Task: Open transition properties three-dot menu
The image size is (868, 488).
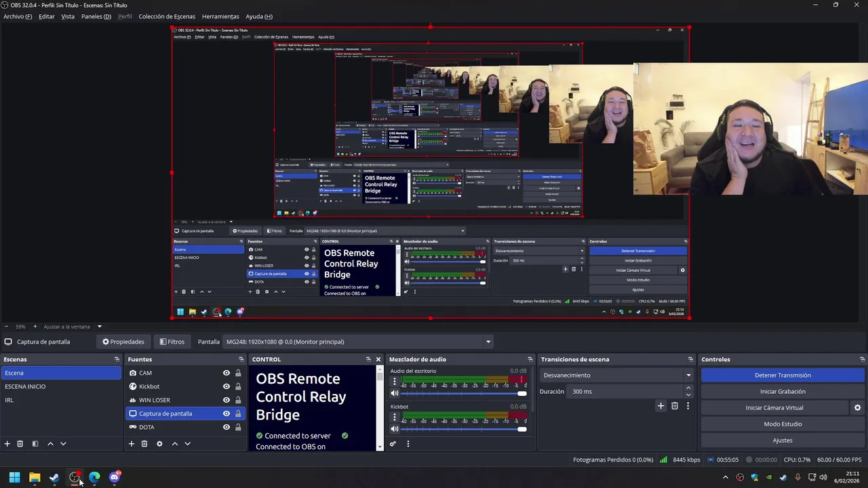Action: (x=688, y=406)
